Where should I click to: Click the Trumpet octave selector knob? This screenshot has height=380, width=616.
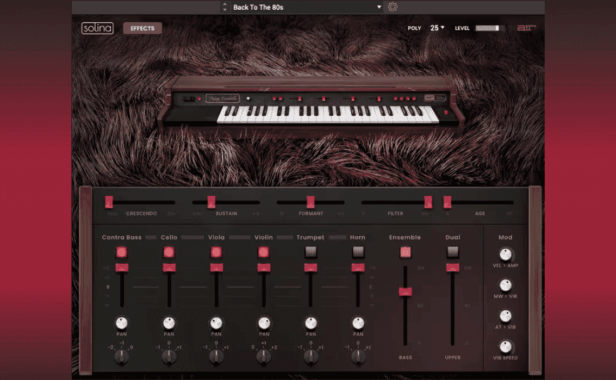[311, 356]
